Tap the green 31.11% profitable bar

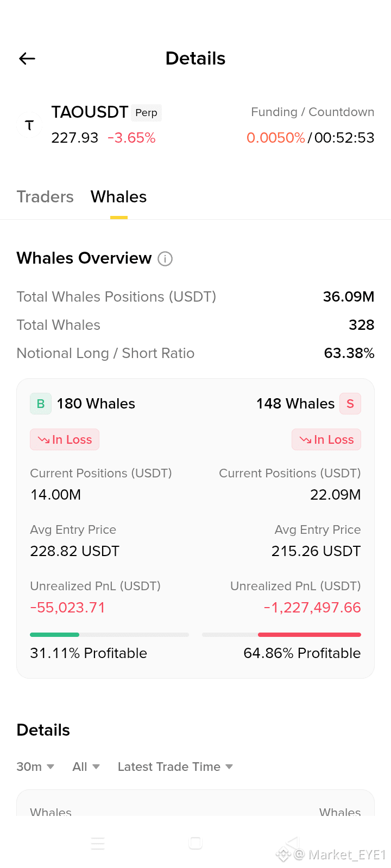[x=54, y=634]
